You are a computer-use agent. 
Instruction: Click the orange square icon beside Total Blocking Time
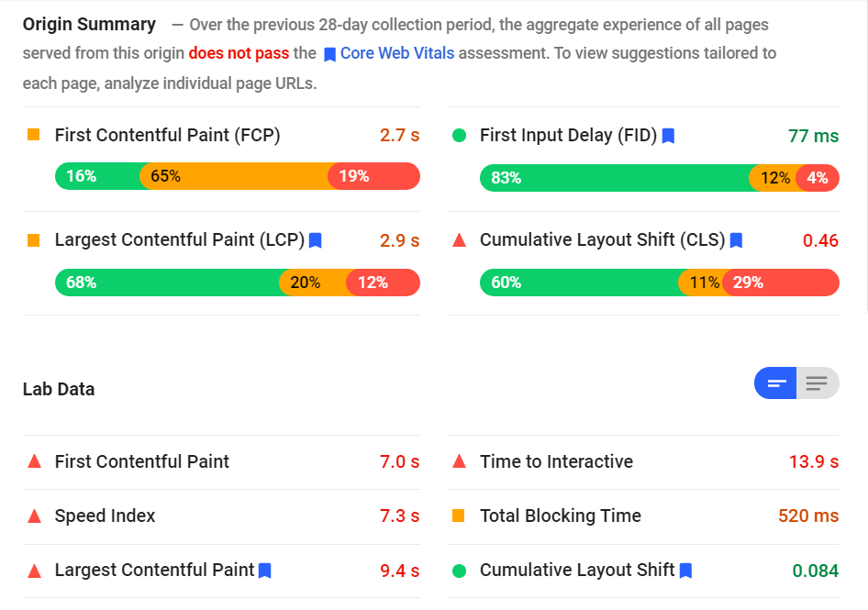[459, 516]
